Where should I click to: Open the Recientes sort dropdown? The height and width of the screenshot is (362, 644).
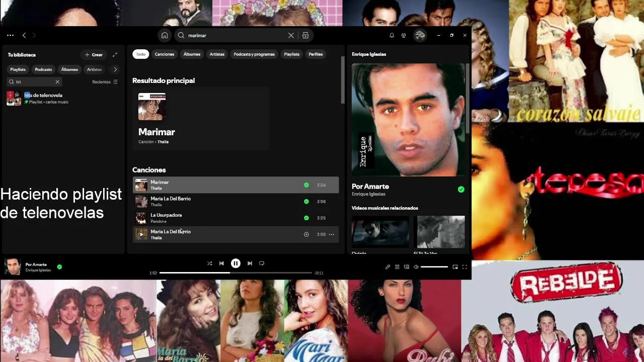(105, 82)
